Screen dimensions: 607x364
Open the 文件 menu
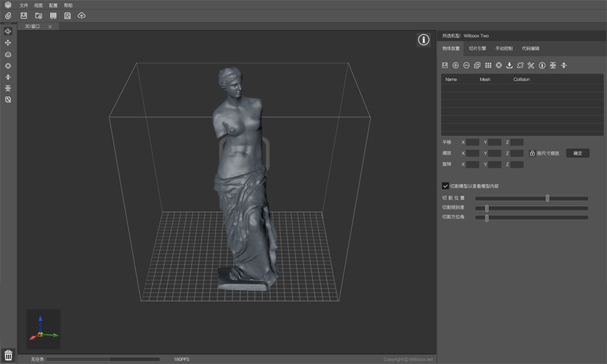click(x=24, y=5)
